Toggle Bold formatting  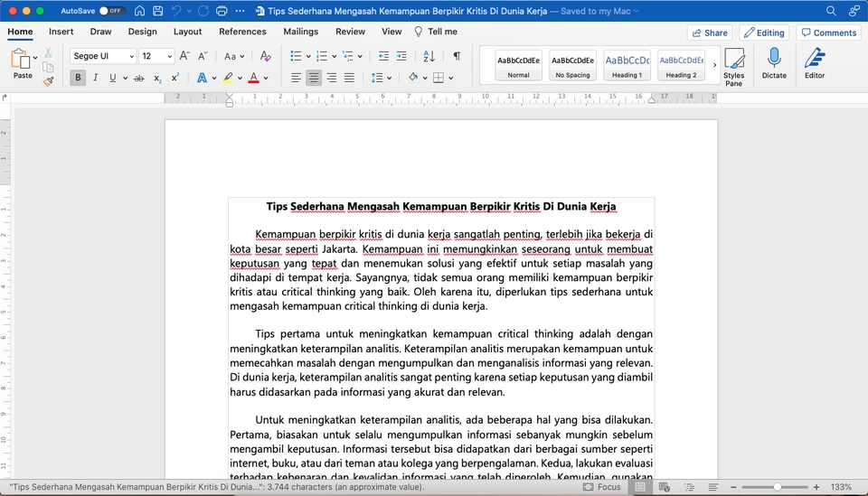point(79,78)
